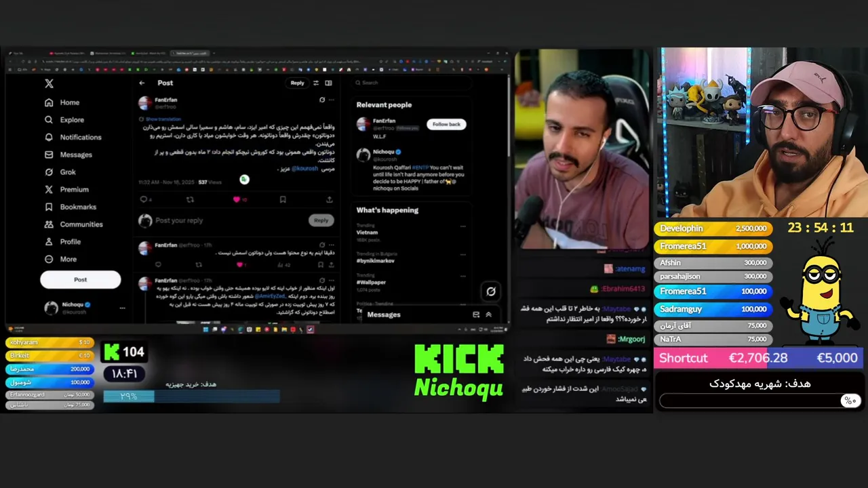Toggle reader view icon in Post header
868x488 pixels.
[328, 83]
